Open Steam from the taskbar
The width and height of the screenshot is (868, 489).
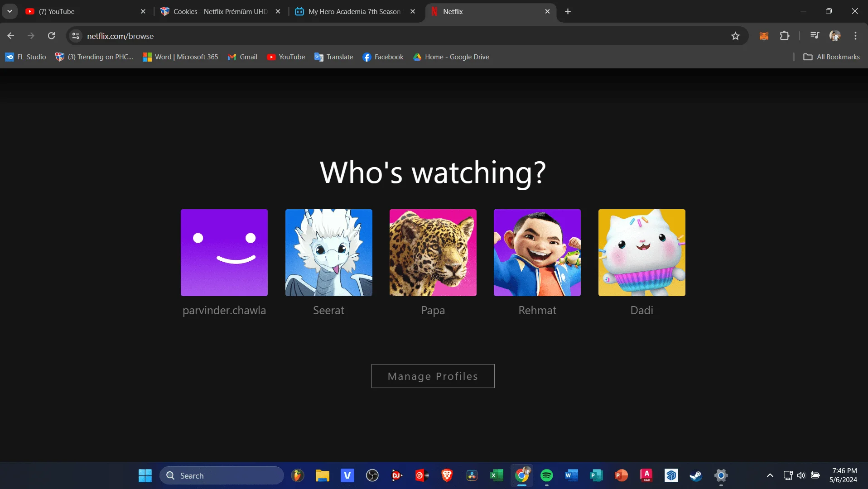tap(696, 475)
